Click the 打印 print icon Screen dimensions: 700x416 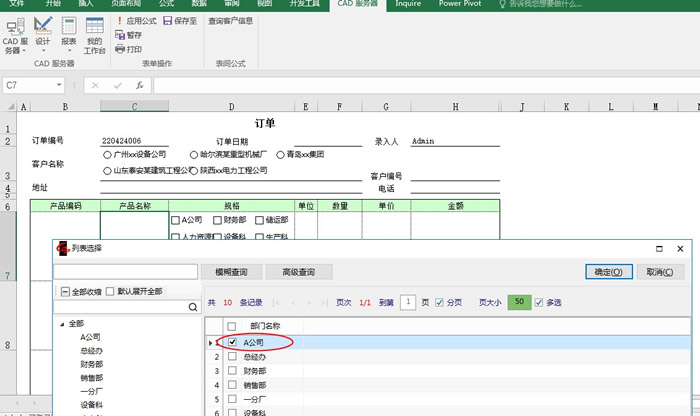(x=120, y=48)
